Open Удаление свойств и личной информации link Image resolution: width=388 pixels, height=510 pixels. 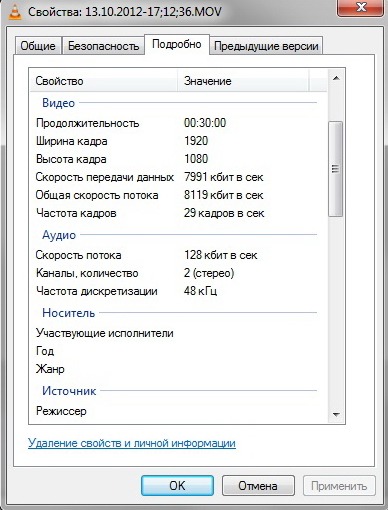132,443
